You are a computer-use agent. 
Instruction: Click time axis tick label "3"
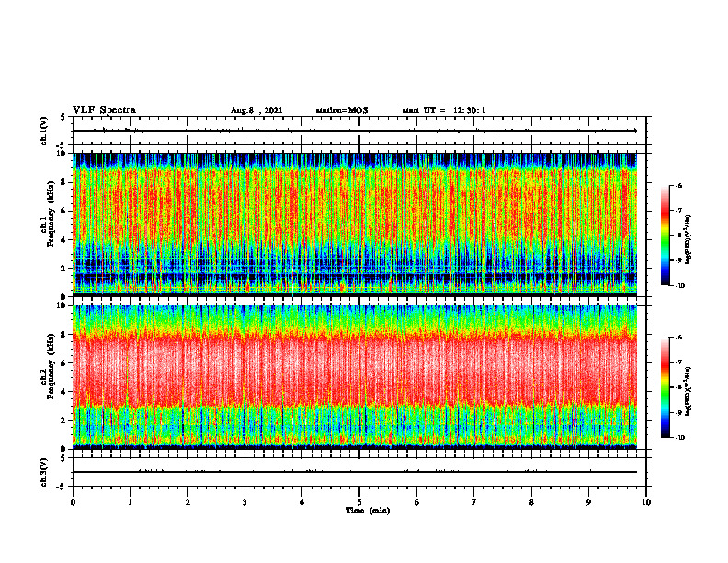(x=245, y=502)
